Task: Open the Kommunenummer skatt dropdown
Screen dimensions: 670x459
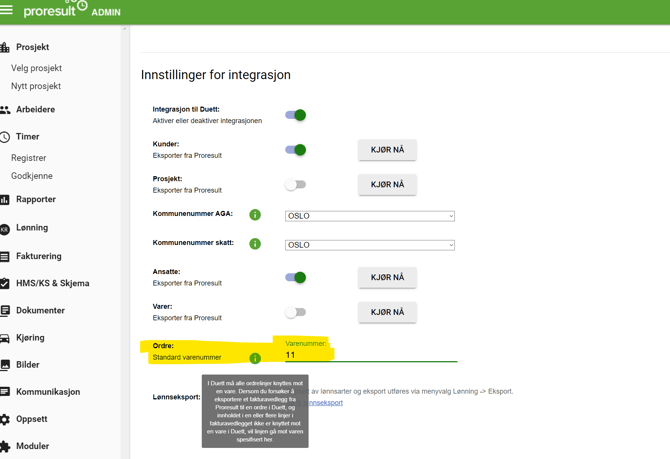Action: [369, 245]
